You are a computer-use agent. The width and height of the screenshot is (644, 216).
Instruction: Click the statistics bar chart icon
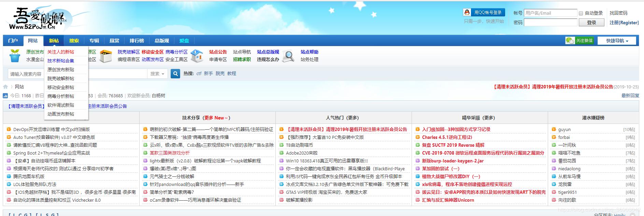click(x=5, y=96)
